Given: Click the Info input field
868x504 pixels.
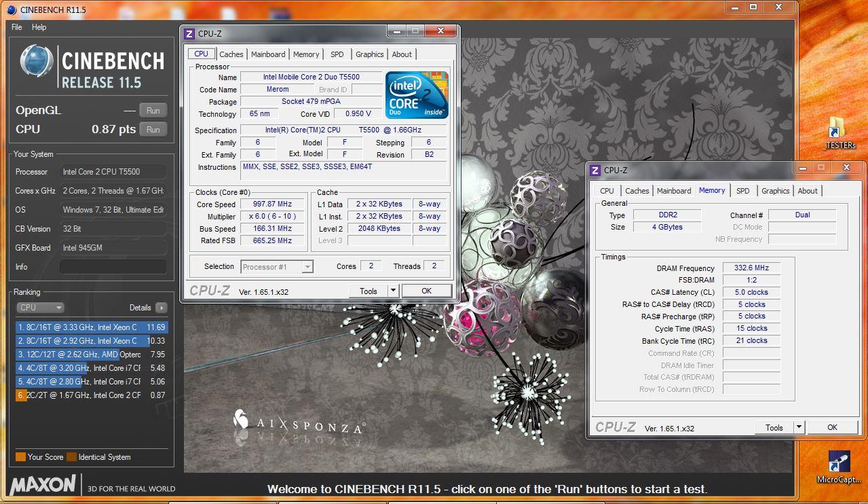Looking at the screenshot, I should pyautogui.click(x=113, y=267).
